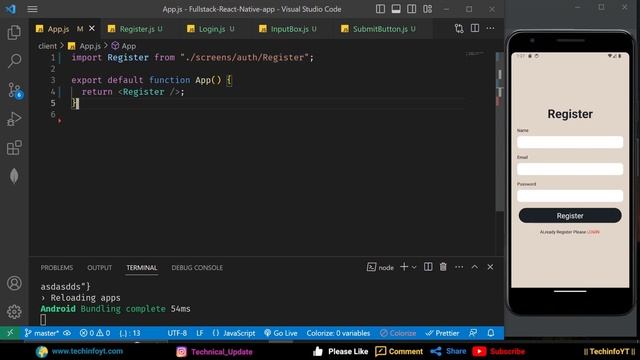Toggle bottom panel layout icon
This screenshot has height=360, width=640.
[396, 9]
